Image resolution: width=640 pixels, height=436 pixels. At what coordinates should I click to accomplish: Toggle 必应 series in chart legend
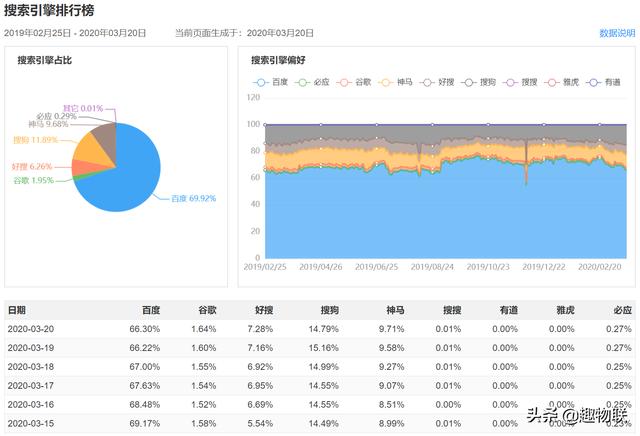tap(312, 82)
